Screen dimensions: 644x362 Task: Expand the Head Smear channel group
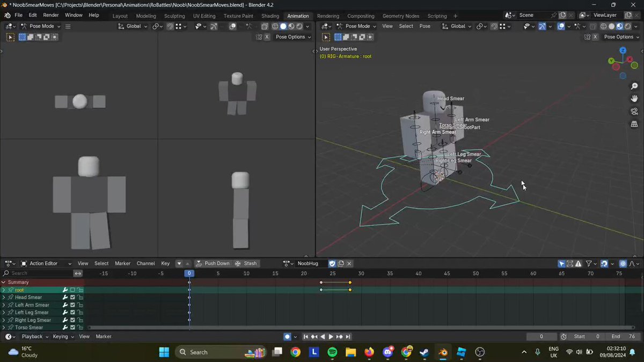4,298
